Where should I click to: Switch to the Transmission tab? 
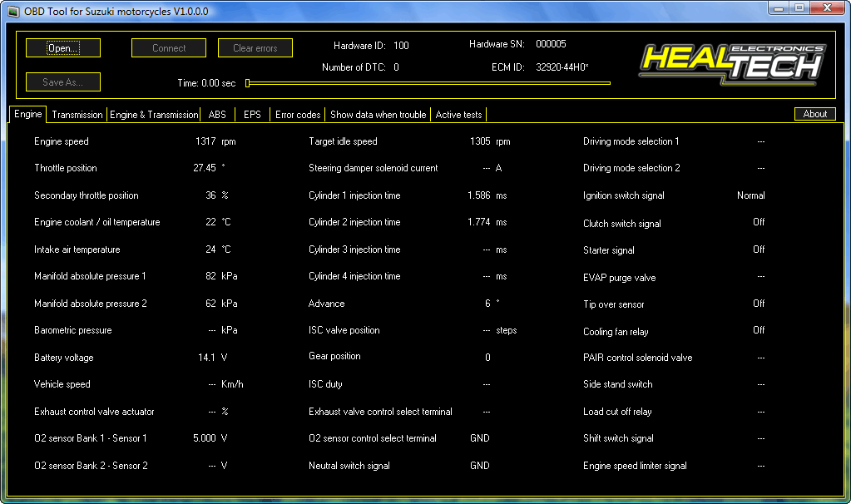click(x=77, y=115)
